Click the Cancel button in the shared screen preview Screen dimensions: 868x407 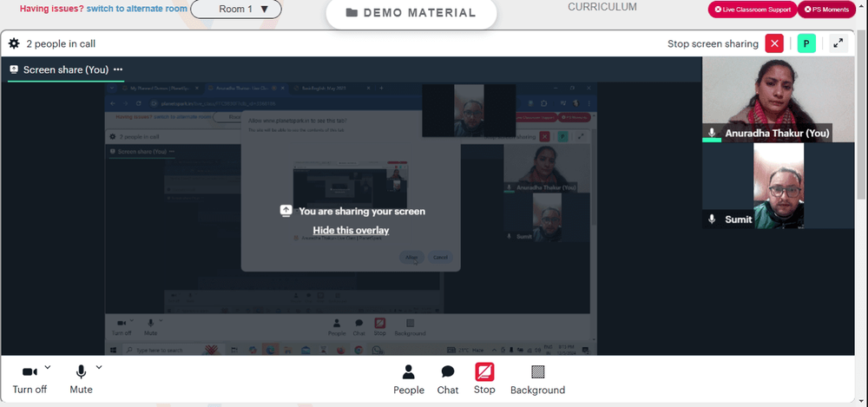point(440,258)
